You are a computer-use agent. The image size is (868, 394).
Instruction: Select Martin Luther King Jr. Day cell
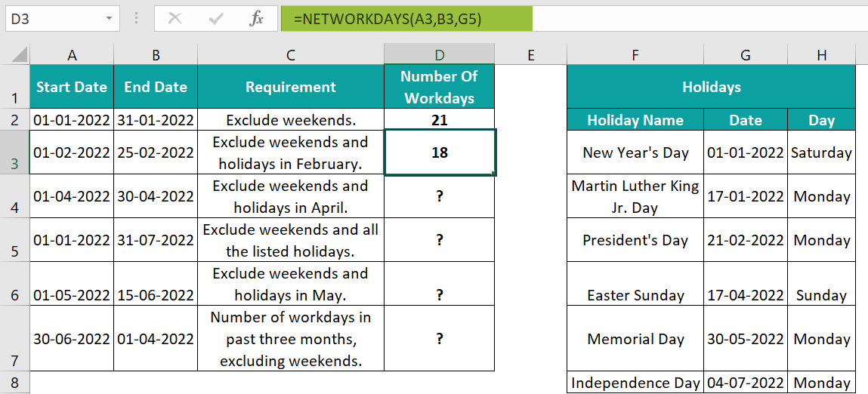pyautogui.click(x=635, y=196)
